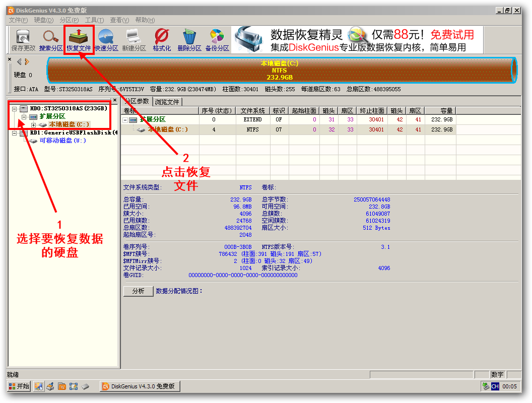Click the 格式化 format icon
The height and width of the screenshot is (403, 532).
(x=162, y=40)
